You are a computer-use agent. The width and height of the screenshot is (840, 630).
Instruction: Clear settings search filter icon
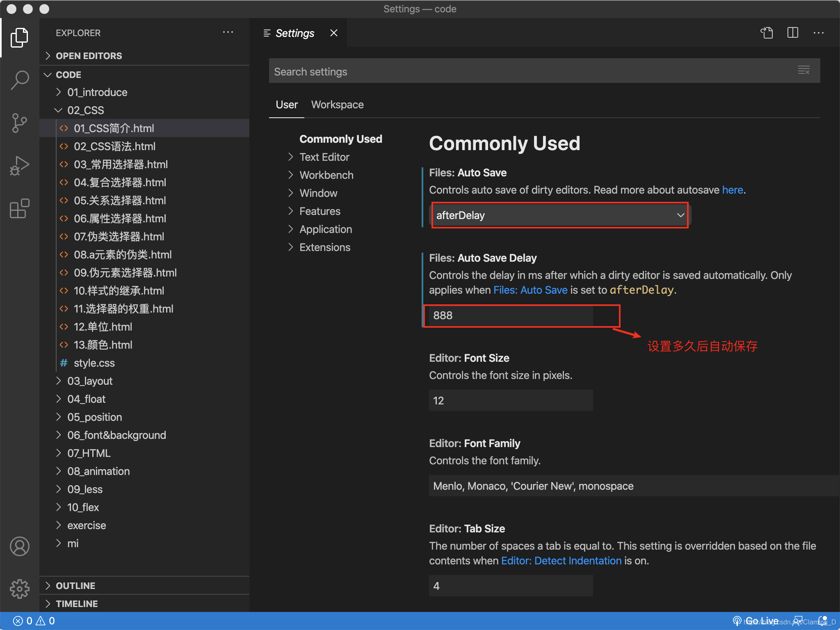tap(803, 71)
